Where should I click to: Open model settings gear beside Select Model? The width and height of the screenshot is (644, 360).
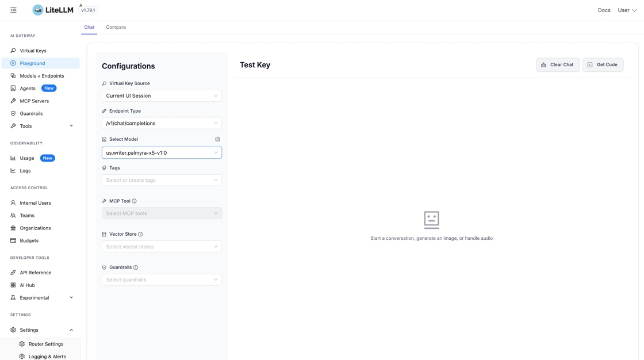tap(218, 139)
